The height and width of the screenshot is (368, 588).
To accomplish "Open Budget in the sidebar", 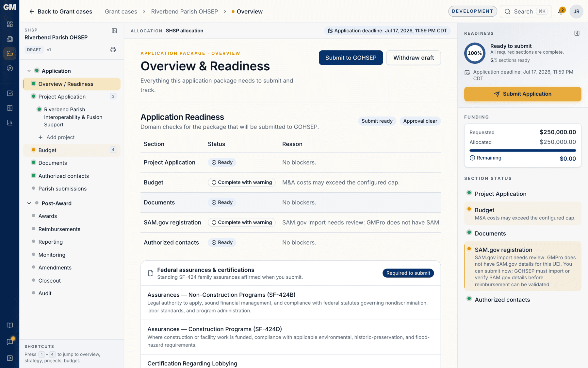I will [x=72, y=150].
